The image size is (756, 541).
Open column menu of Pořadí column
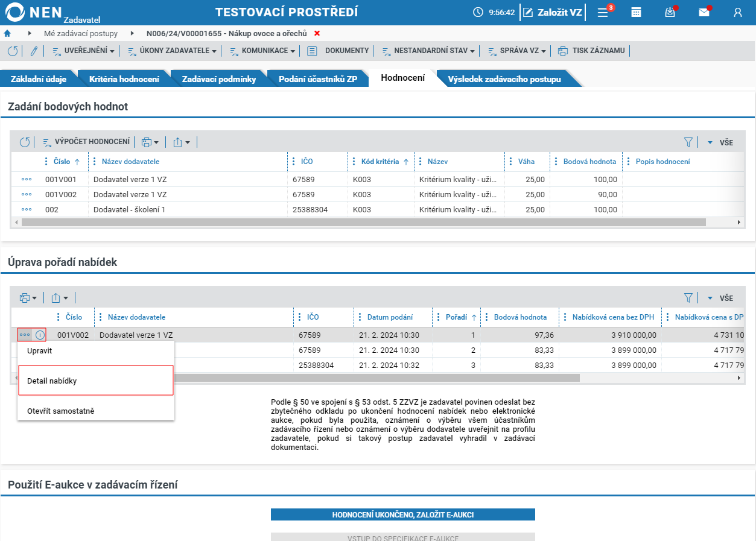tap(439, 317)
